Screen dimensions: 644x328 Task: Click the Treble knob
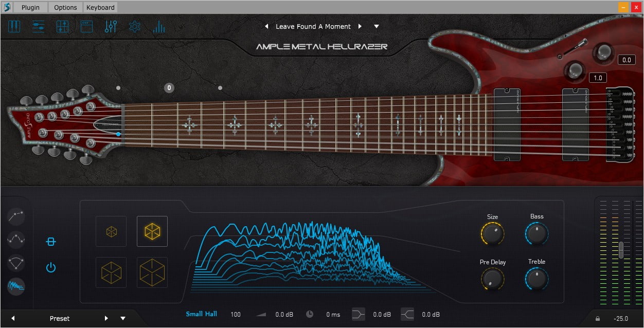tap(536, 279)
